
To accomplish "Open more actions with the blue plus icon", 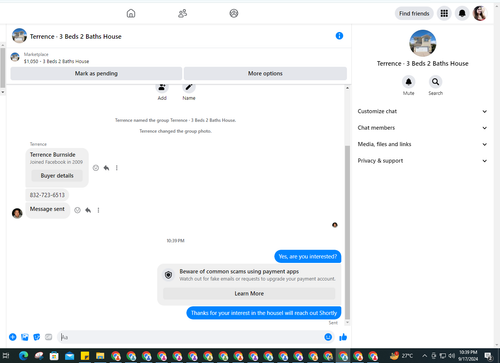I will (x=13, y=337).
